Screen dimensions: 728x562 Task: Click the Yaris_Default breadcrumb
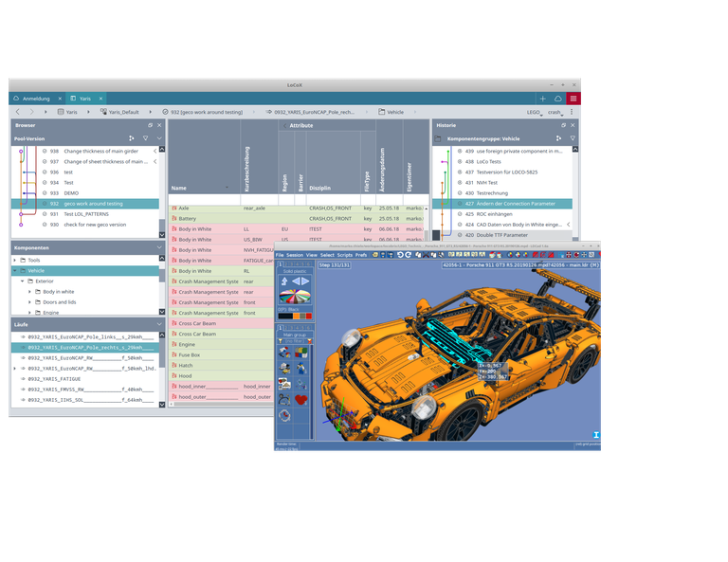(x=119, y=112)
